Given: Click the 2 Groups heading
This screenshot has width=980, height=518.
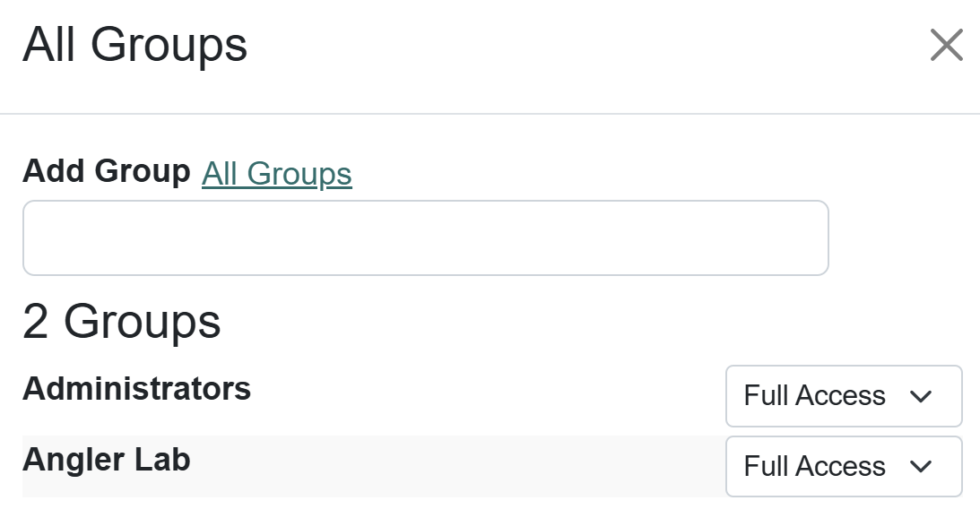Looking at the screenshot, I should [121, 321].
